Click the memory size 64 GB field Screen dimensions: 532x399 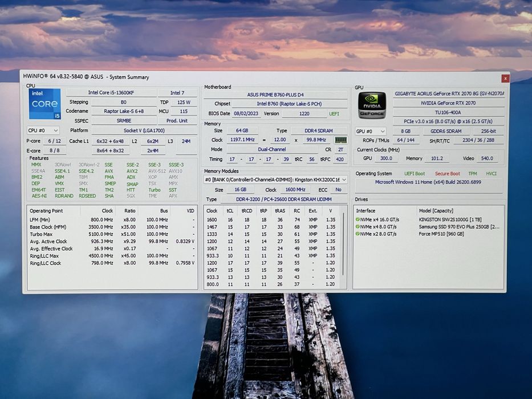pyautogui.click(x=242, y=131)
